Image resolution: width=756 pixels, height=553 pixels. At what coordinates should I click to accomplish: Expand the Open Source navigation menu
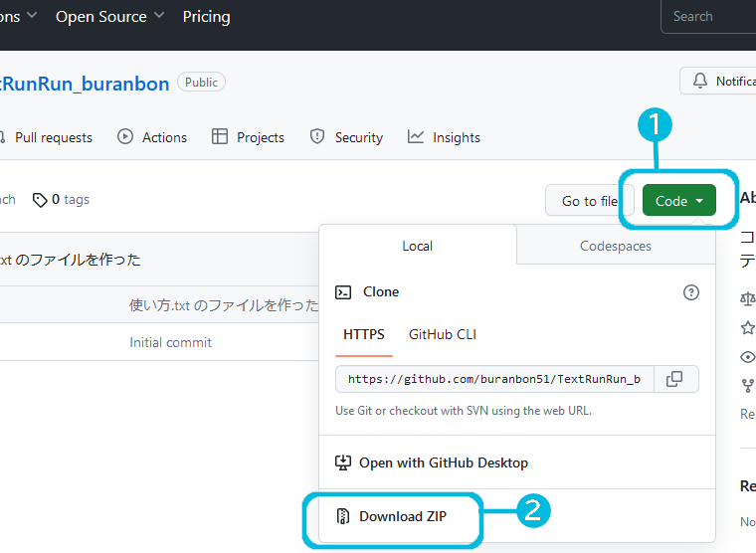tap(109, 17)
